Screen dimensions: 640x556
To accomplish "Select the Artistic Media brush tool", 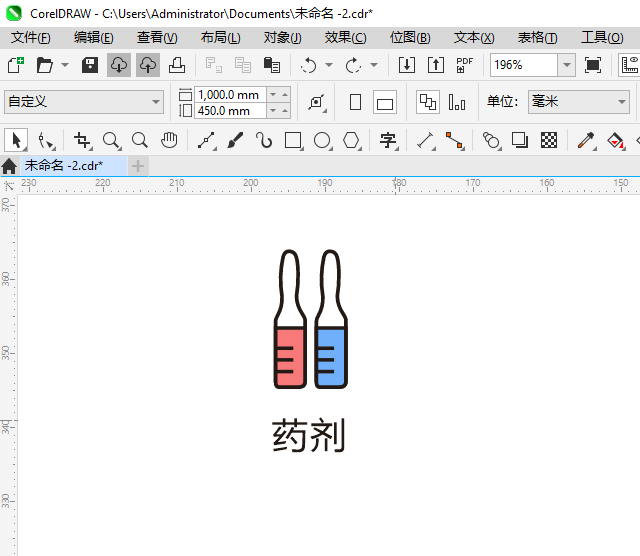I will pyautogui.click(x=236, y=141).
